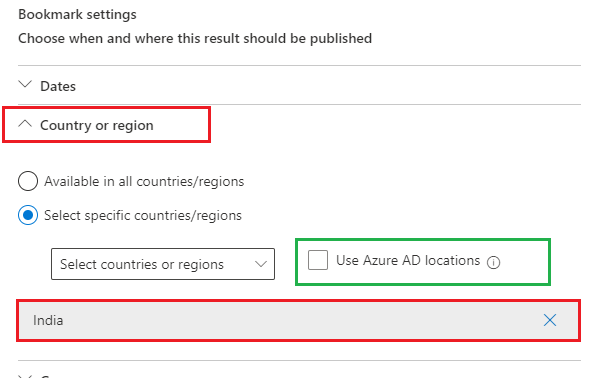The width and height of the screenshot is (595, 378).
Task: Click the Choose when and where description text
Action: click(195, 38)
